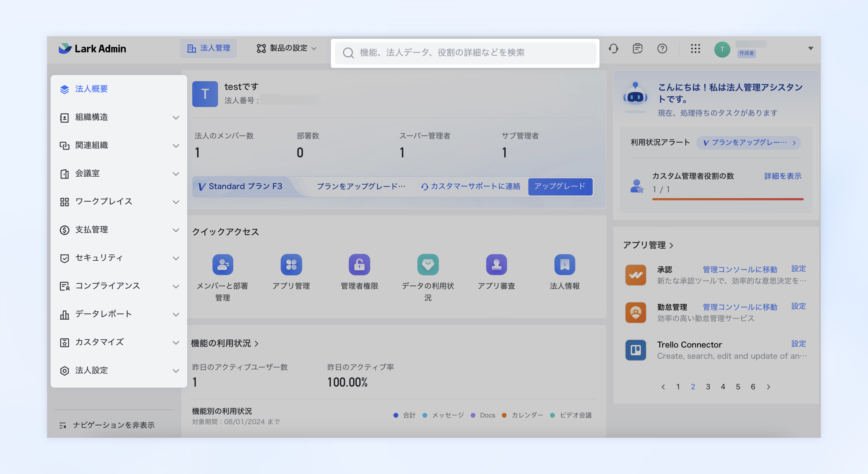Open the nine-dot app launcher grid
The width and height of the screenshot is (868, 474).
(695, 49)
